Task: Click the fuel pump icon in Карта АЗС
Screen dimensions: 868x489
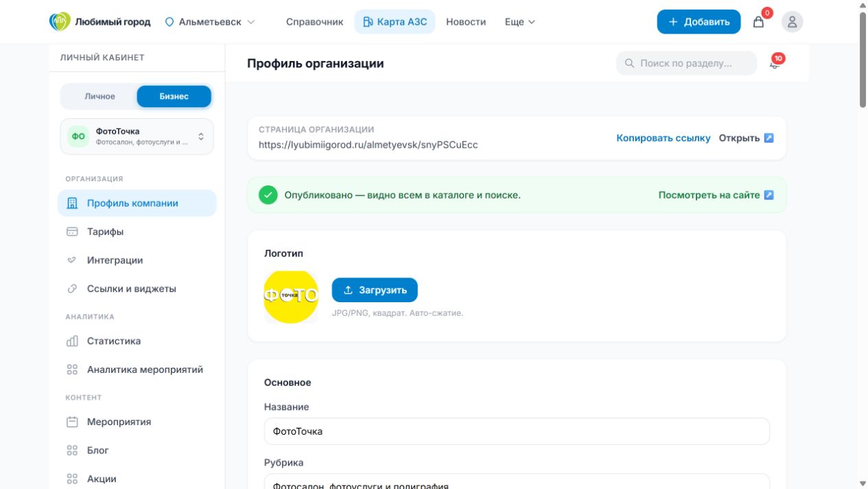Action: (x=368, y=22)
